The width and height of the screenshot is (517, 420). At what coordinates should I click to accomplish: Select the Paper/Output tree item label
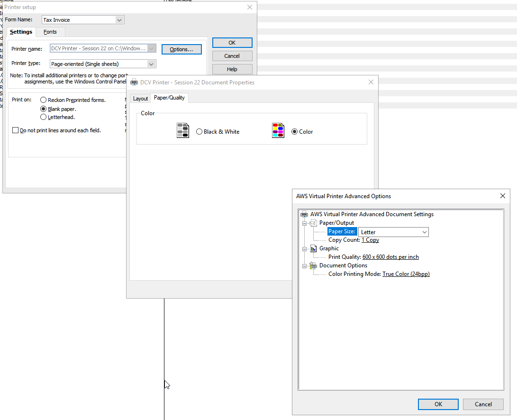[x=336, y=223]
